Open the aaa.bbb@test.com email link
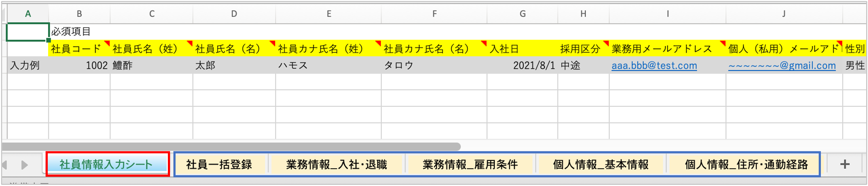Viewport: 868px width, 186px height. click(x=654, y=65)
